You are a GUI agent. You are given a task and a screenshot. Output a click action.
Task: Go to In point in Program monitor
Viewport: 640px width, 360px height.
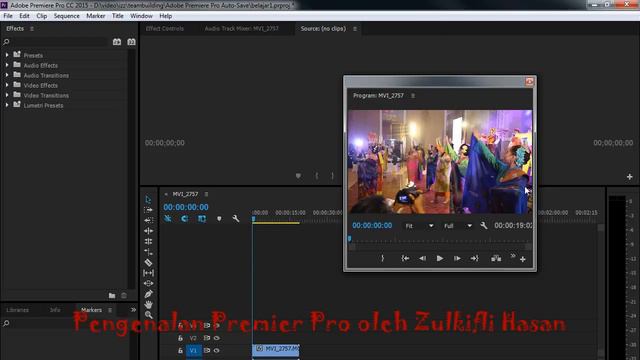pos(405,258)
